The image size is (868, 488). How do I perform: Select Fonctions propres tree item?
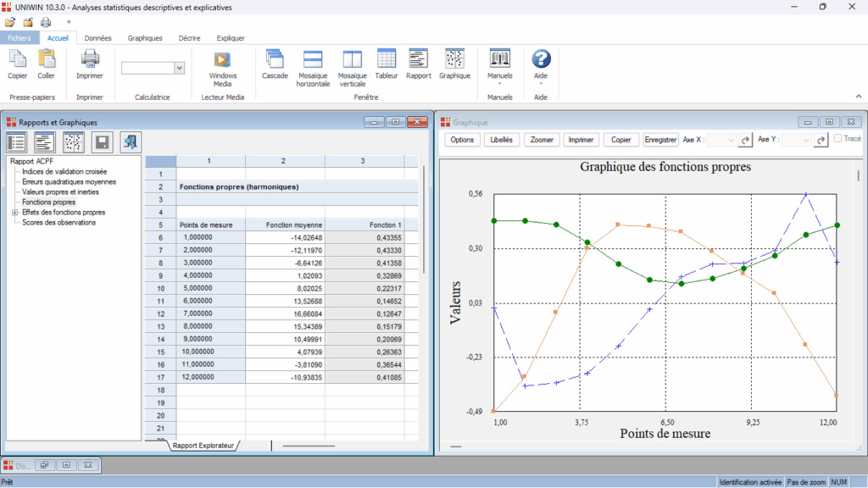pos(48,202)
